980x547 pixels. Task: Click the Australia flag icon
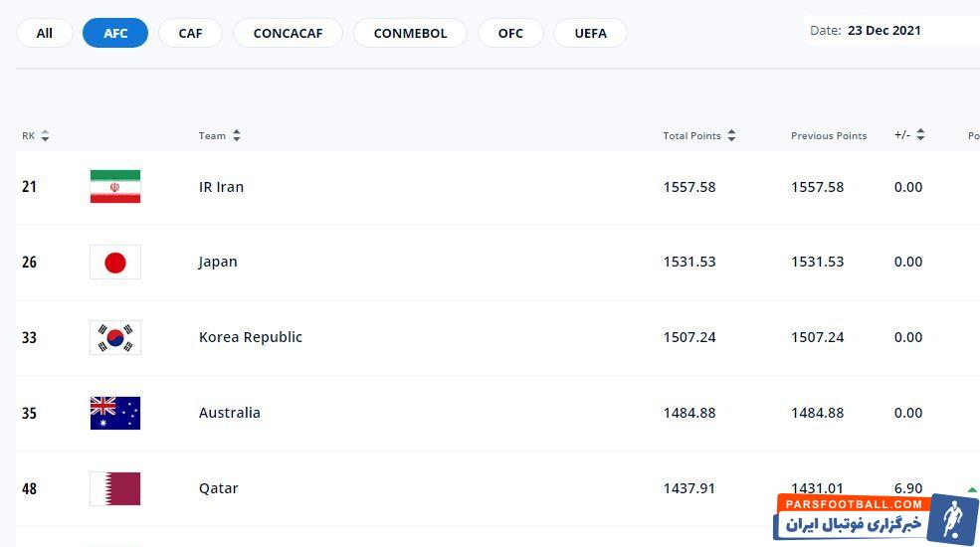pos(115,413)
